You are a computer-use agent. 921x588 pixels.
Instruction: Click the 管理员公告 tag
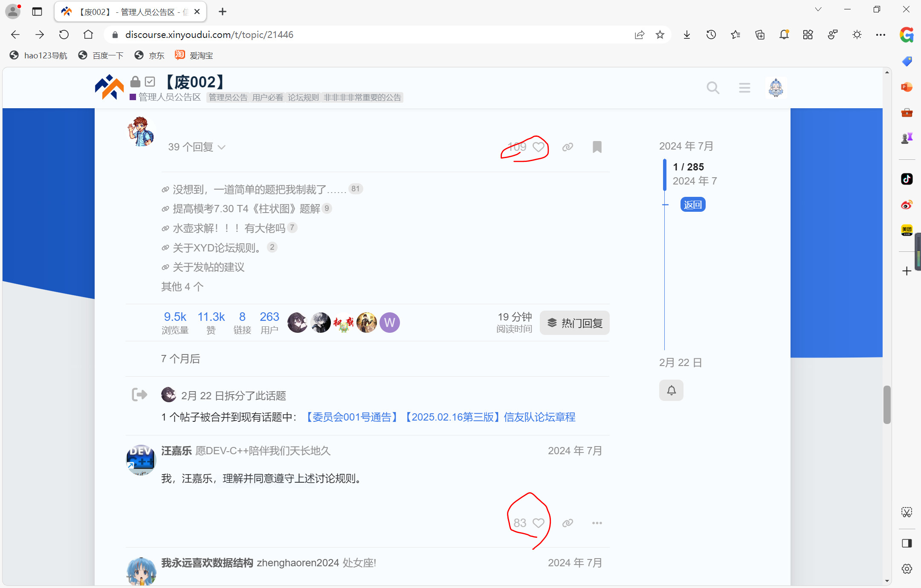[228, 98]
